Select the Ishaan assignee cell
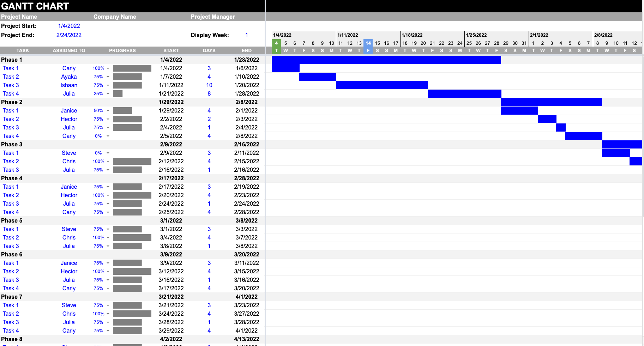Screen dimensions: 644x346 click(69, 85)
